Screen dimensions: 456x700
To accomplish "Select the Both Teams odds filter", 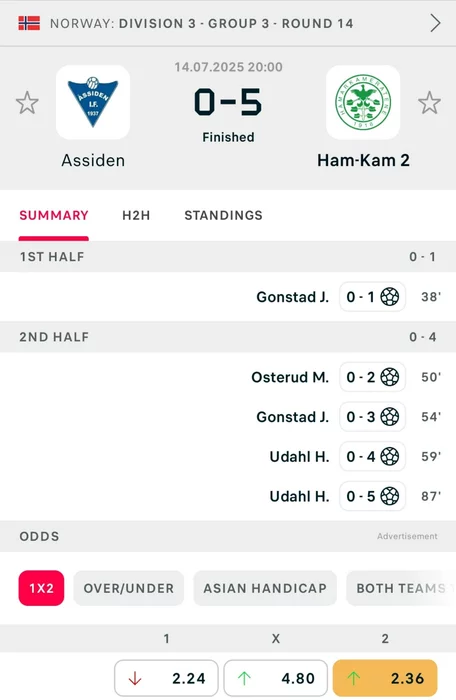I will 401,588.
